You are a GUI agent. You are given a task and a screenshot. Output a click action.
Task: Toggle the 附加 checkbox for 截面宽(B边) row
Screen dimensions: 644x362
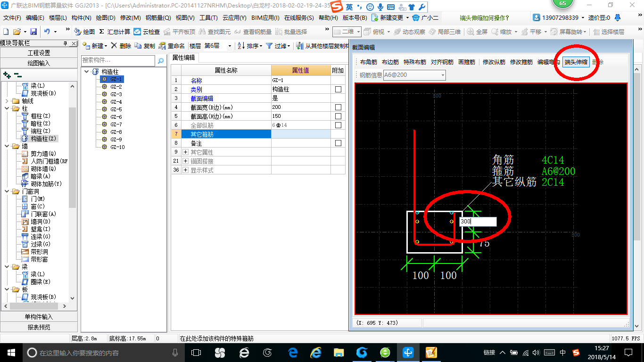click(338, 107)
